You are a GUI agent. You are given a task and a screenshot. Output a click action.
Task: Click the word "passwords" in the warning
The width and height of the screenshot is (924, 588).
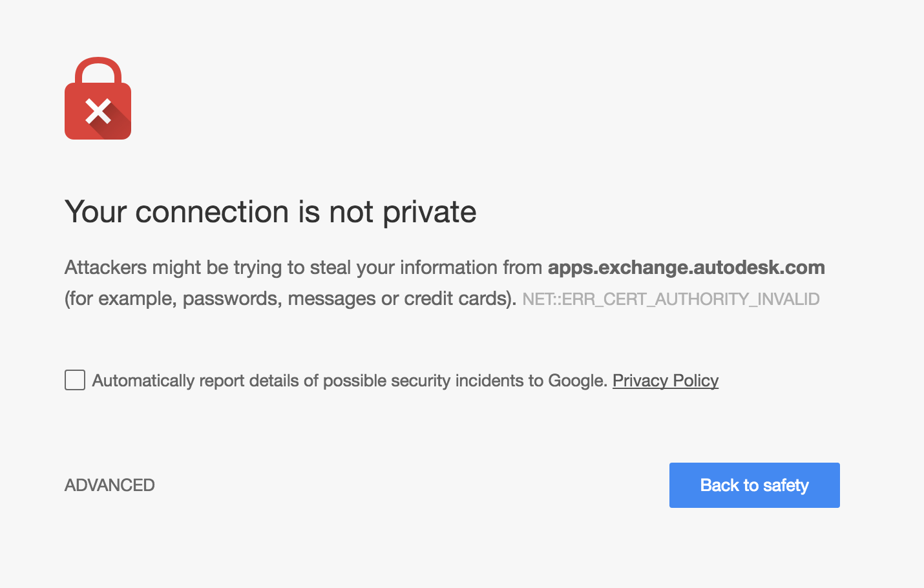231,299
